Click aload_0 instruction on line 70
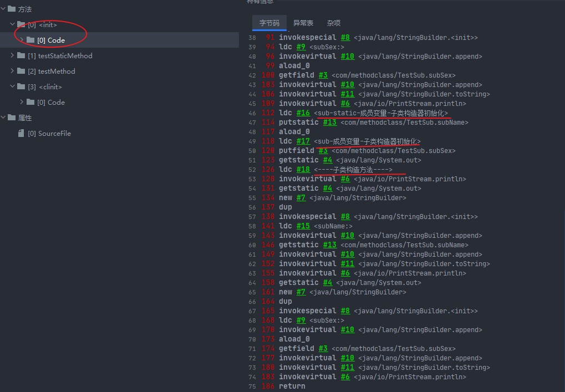This screenshot has height=392, width=565. pyautogui.click(x=294, y=339)
